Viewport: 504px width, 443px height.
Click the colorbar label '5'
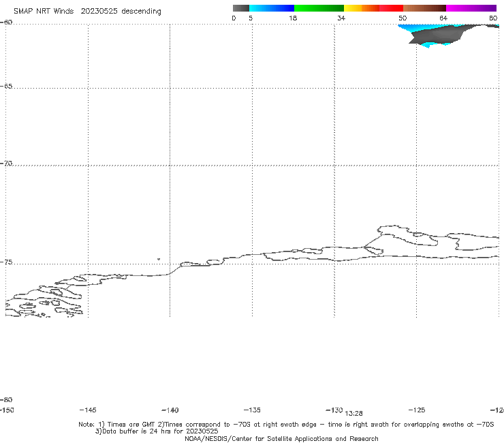[251, 18]
